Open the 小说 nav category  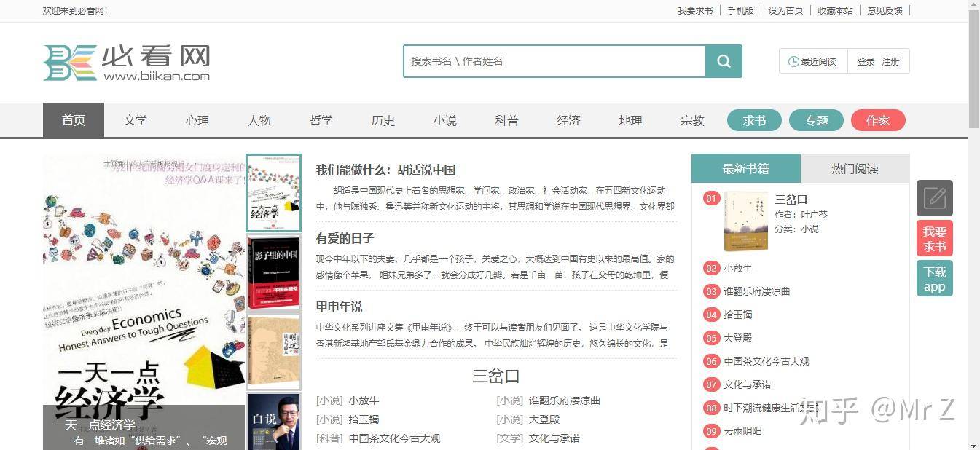point(445,120)
